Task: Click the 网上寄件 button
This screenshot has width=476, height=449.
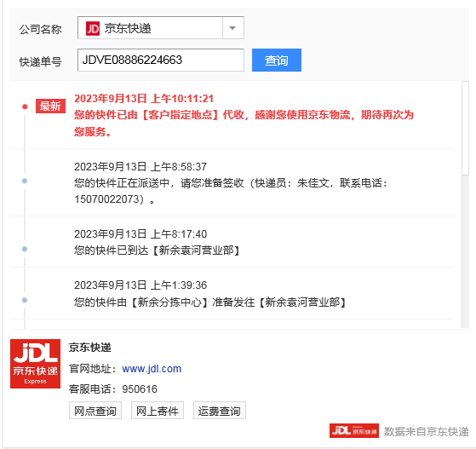Action: [158, 411]
